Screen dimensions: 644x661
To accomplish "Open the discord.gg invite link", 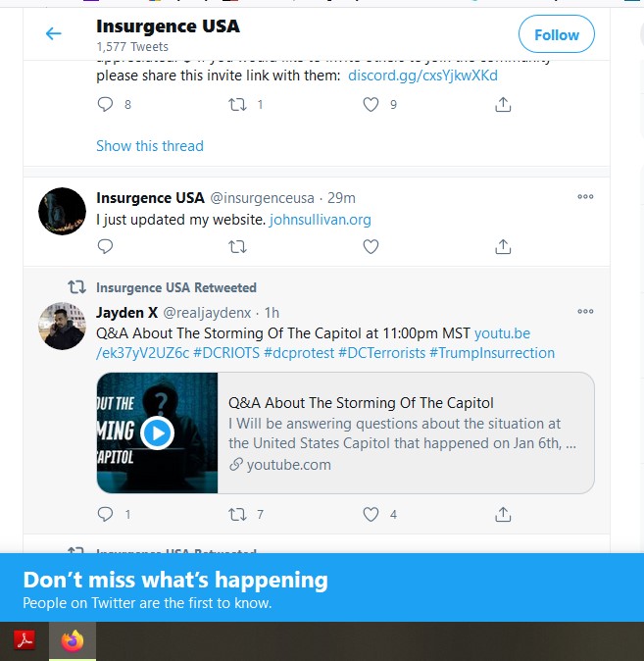I will [422, 76].
